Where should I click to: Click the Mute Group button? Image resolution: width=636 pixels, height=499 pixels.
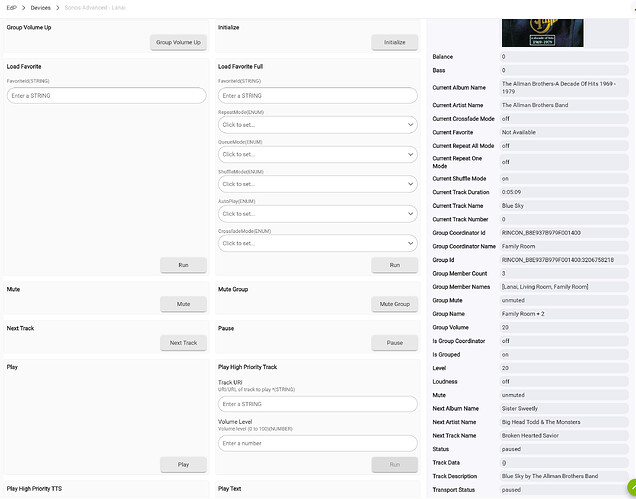(395, 304)
